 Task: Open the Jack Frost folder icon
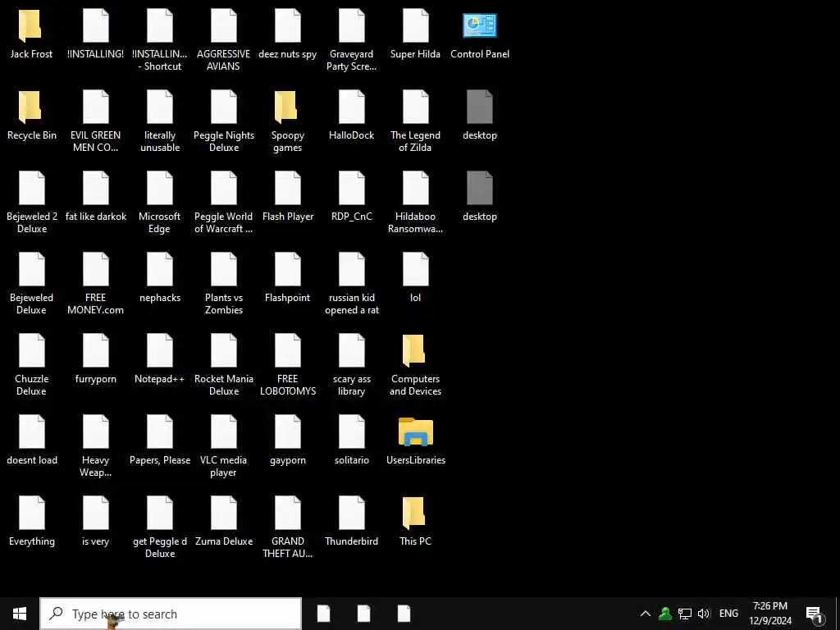click(x=30, y=25)
